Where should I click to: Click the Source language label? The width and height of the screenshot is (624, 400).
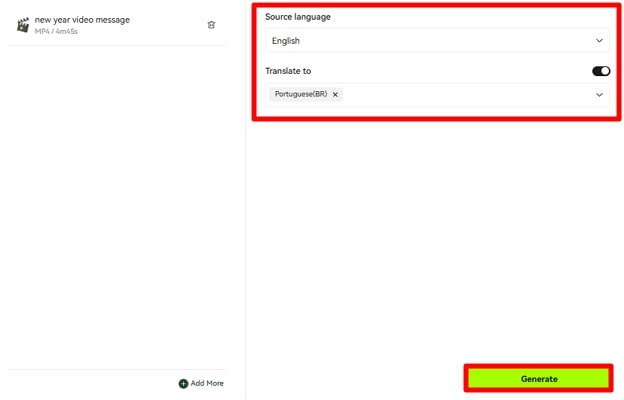[x=298, y=17]
